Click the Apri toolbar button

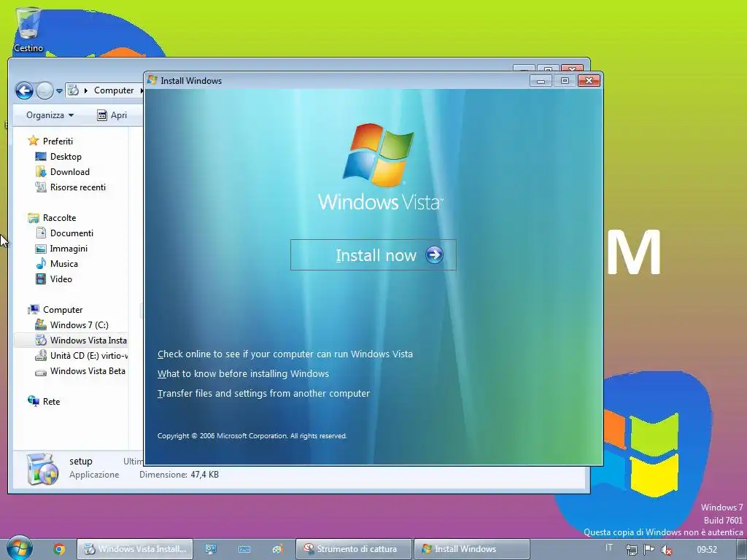(112, 115)
